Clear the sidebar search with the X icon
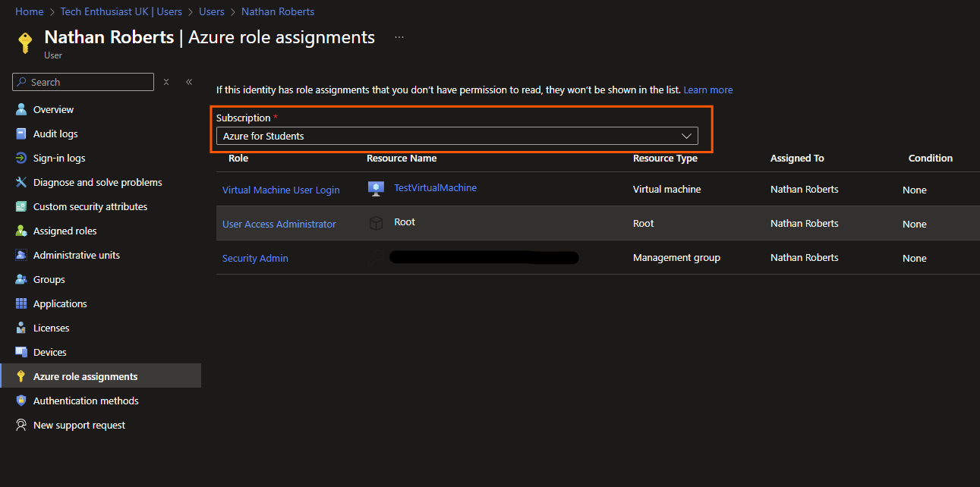 pos(166,82)
